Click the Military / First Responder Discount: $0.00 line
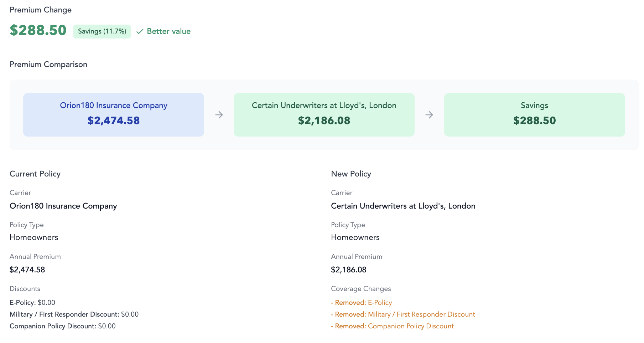This screenshot has height=343, width=644. [74, 314]
